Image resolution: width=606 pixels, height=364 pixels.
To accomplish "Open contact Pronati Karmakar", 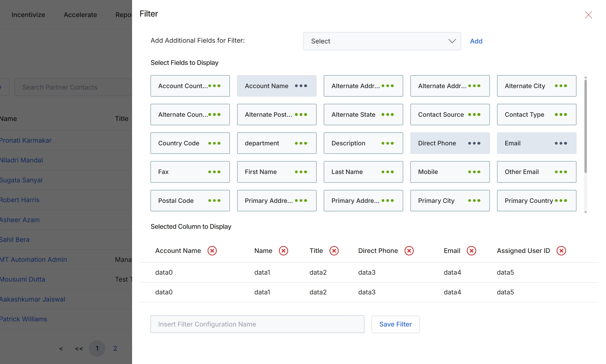I will point(25,140).
